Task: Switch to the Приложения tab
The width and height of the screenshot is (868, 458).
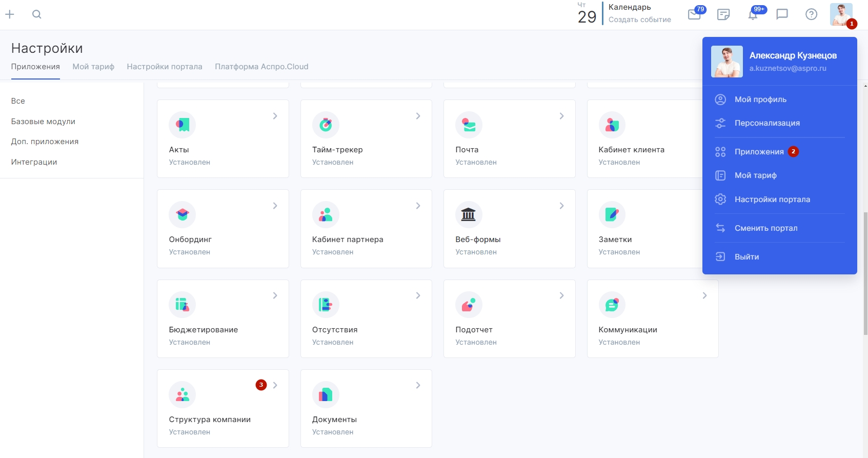Action: (x=35, y=67)
